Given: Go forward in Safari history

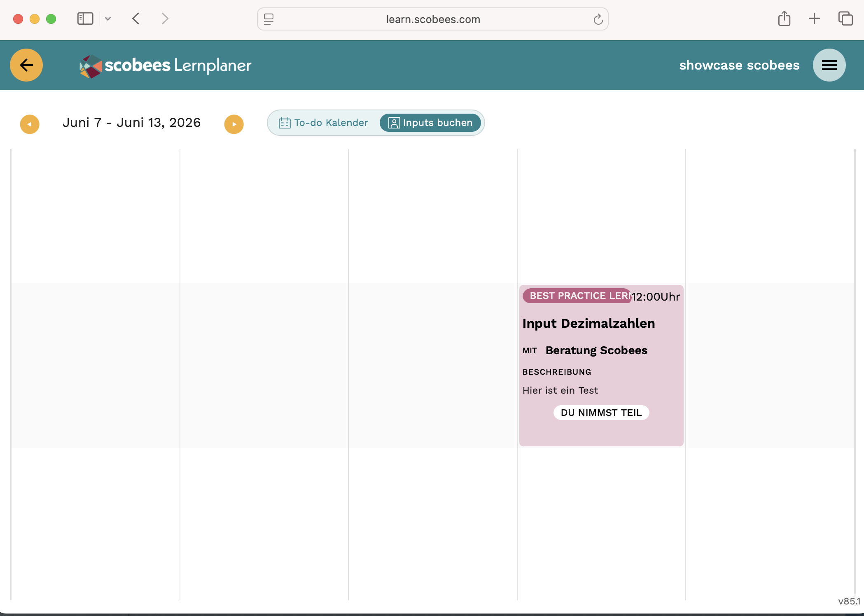Looking at the screenshot, I should (165, 19).
